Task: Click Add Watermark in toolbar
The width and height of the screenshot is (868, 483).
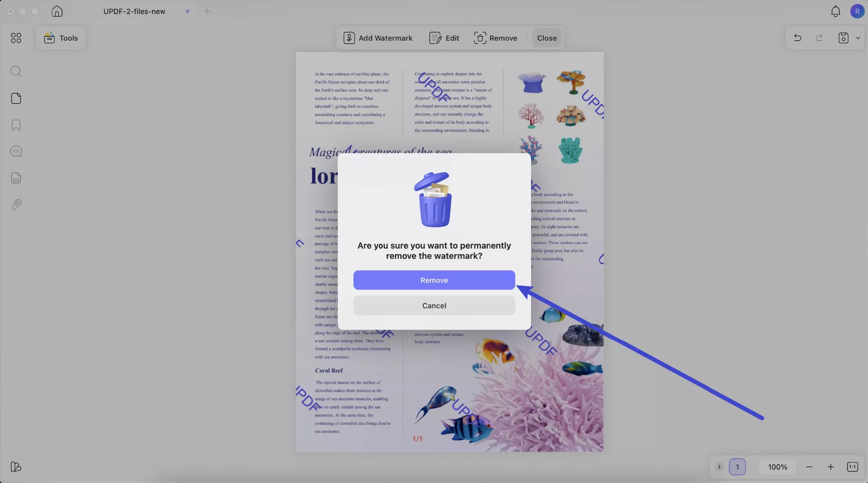Action: (378, 38)
